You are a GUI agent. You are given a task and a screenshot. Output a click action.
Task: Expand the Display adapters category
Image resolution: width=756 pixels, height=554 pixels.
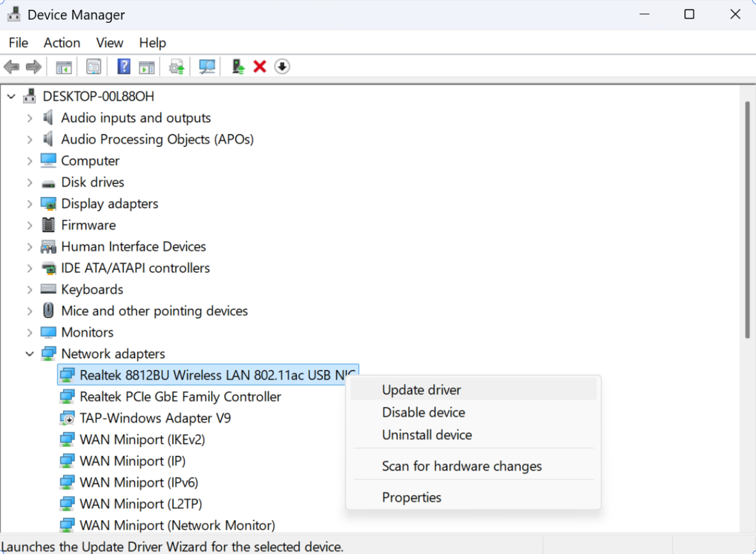click(30, 204)
